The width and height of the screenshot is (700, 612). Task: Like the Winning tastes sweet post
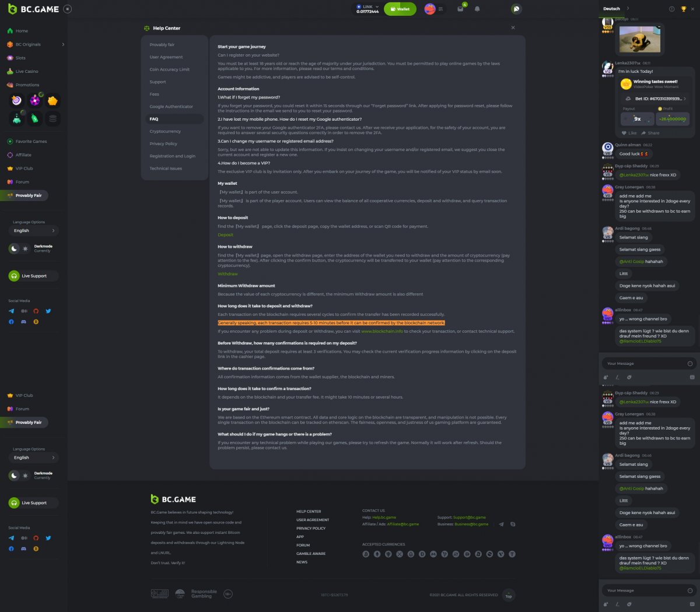(629, 133)
